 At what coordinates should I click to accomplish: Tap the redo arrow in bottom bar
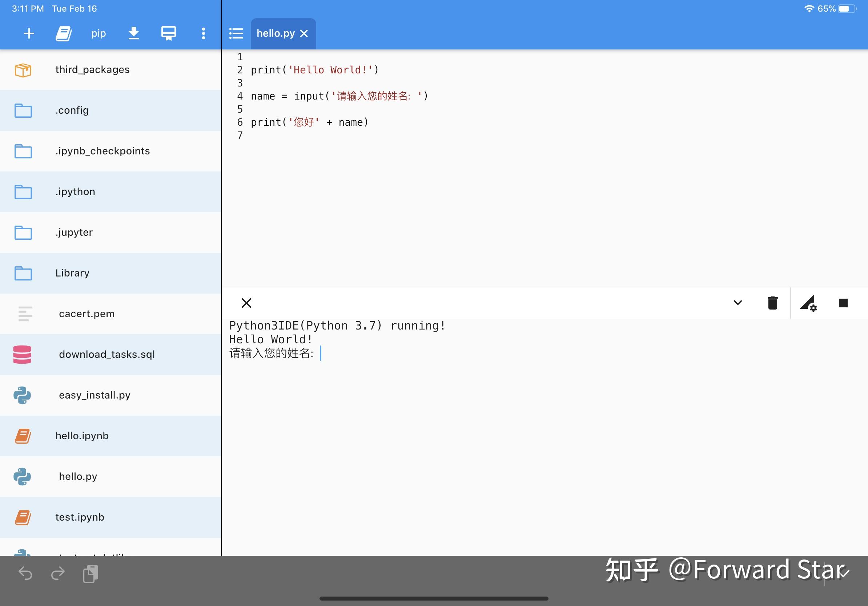click(x=58, y=574)
